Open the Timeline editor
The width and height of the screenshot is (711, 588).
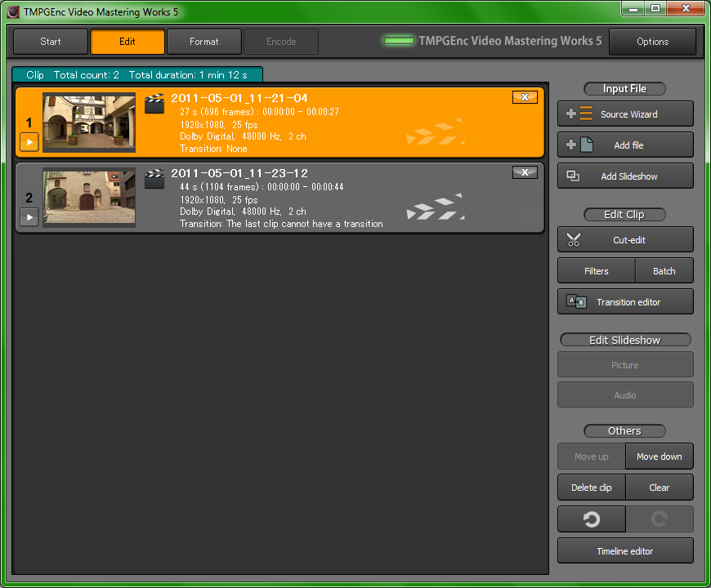[625, 551]
